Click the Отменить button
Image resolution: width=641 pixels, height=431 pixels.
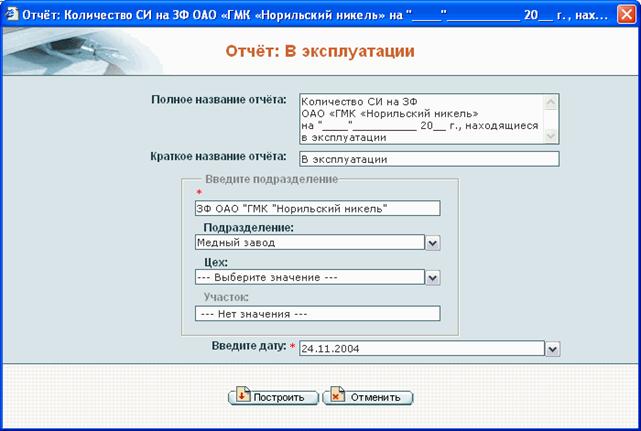(x=368, y=397)
